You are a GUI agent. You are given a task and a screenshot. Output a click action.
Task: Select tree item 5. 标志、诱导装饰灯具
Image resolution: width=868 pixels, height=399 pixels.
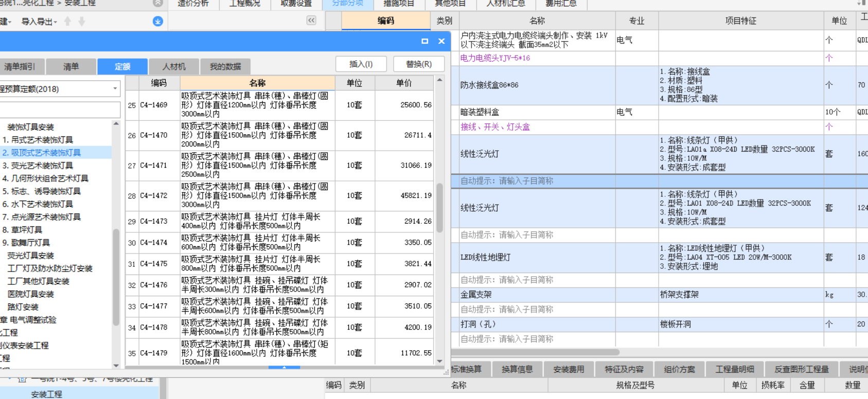point(41,191)
